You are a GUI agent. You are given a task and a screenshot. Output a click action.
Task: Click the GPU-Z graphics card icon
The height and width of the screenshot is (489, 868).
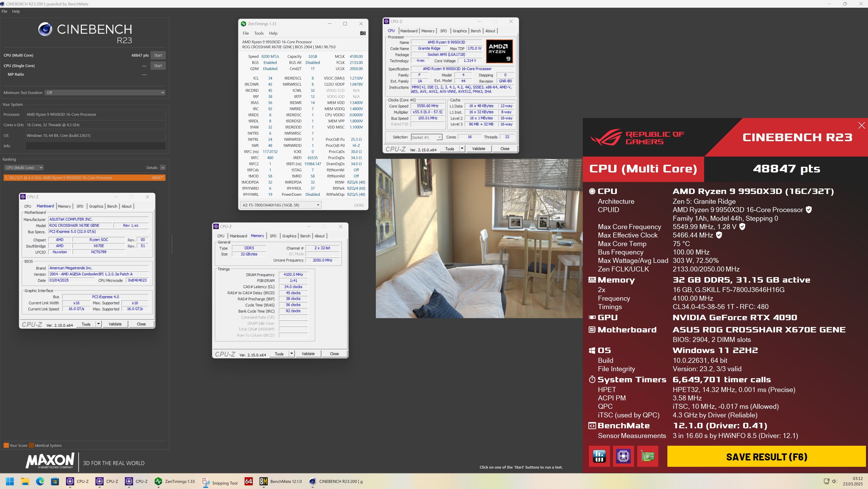coord(648,456)
